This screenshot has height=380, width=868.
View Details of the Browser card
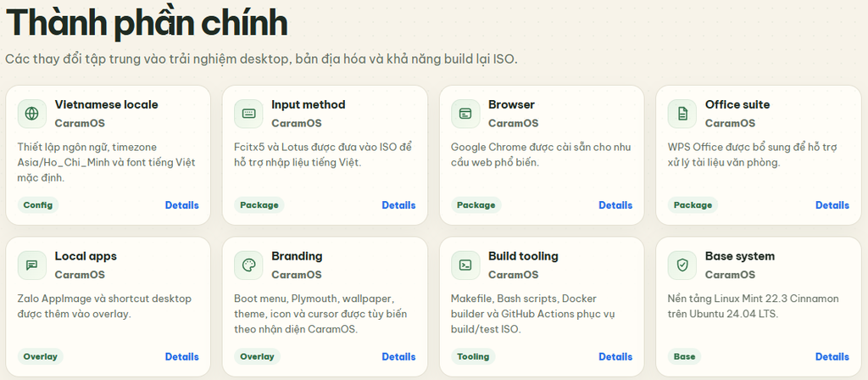[615, 205]
